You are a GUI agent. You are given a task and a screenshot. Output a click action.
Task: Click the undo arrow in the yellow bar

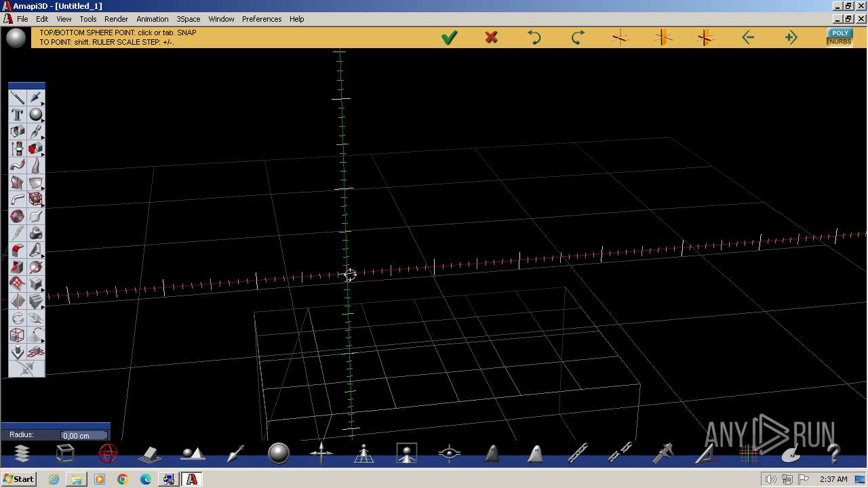[x=534, y=38]
